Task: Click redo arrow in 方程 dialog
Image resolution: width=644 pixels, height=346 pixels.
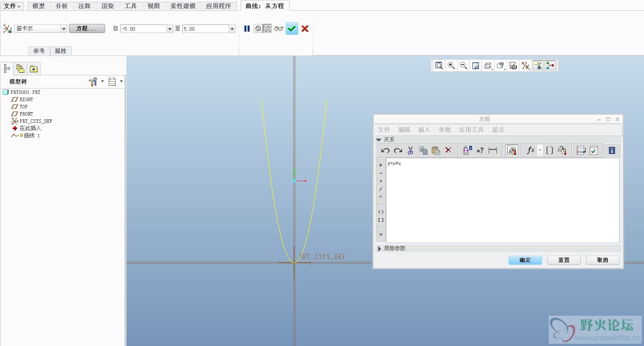Action: click(398, 150)
